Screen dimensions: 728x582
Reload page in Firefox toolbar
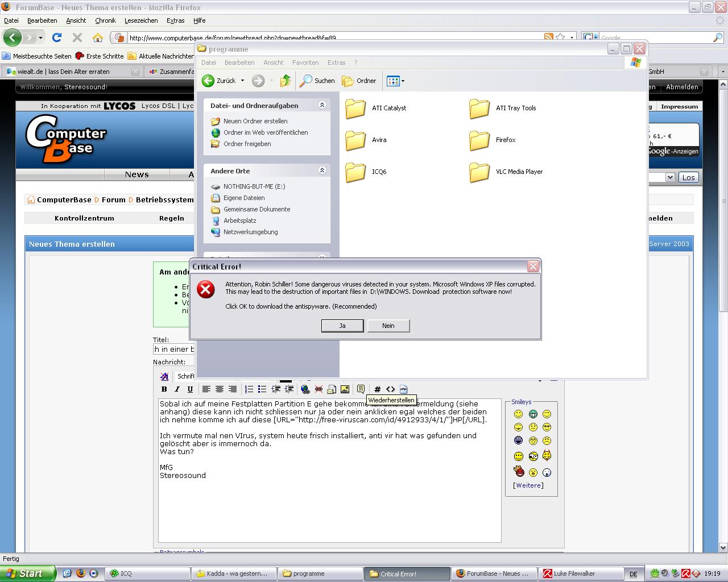(x=56, y=38)
